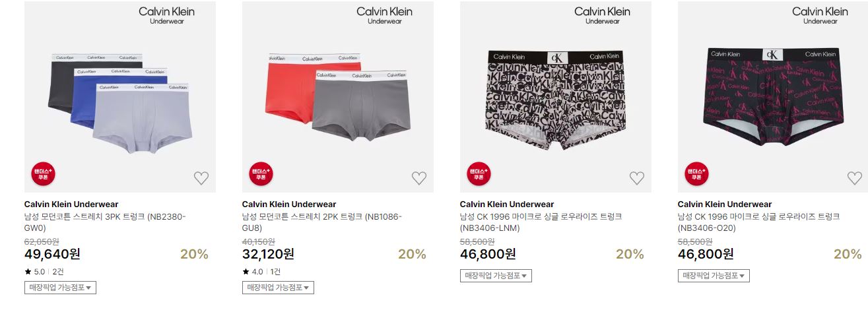Viewport: 868px width, 314px height.
Task: Expand 매장픽업 가능점포 for 32,120원 item
Action: tap(278, 288)
